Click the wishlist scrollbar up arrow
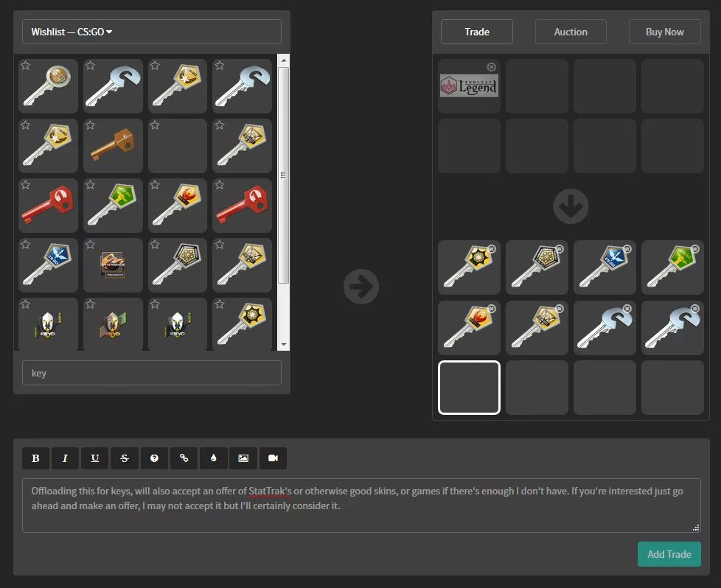 [284, 60]
